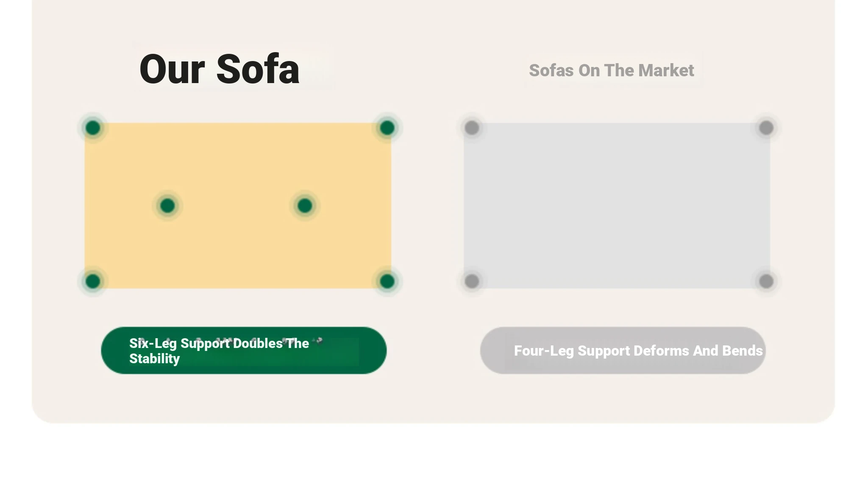Select the center-left green leg dot

[167, 206]
